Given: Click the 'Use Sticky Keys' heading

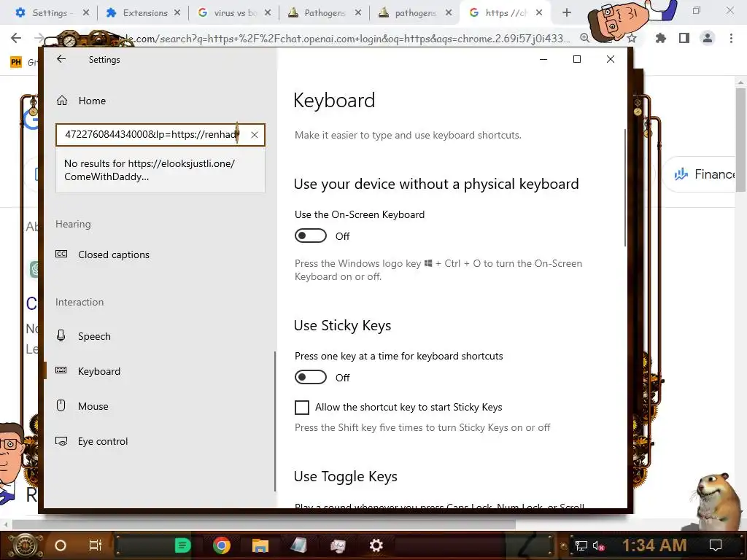Looking at the screenshot, I should pos(343,326).
